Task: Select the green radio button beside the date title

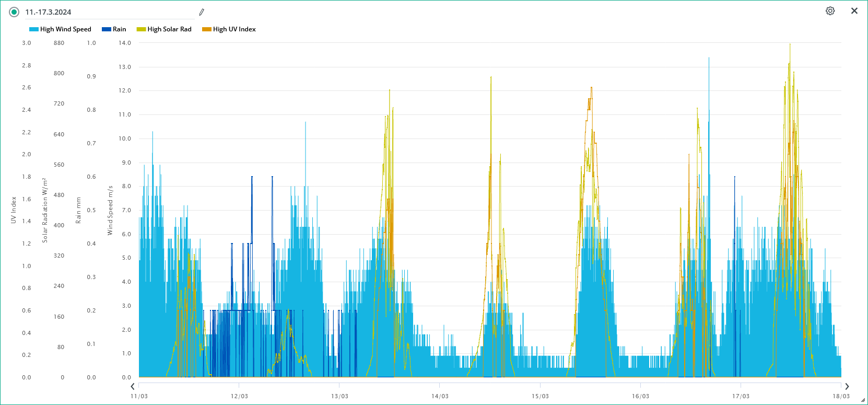Action: 14,12
